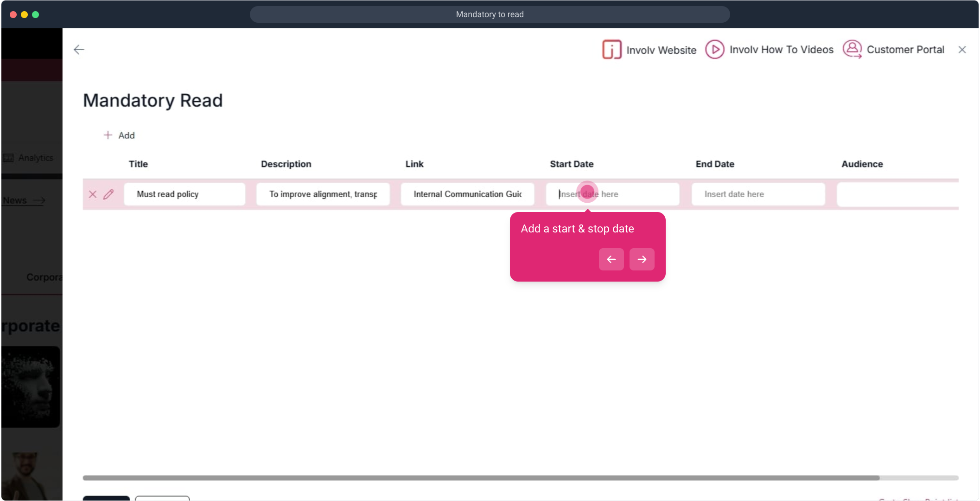Click Analytics in the dimmed sidebar
The width and height of the screenshot is (980, 501).
28,158
